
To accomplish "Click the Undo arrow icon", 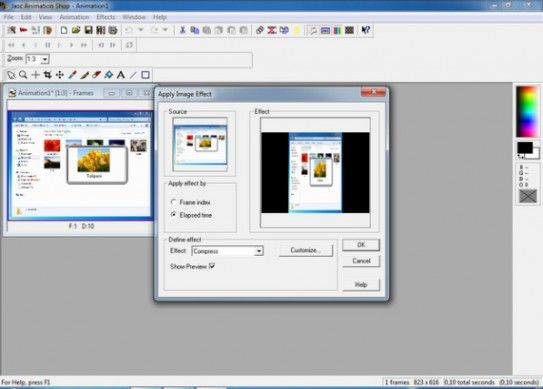I will tap(129, 30).
